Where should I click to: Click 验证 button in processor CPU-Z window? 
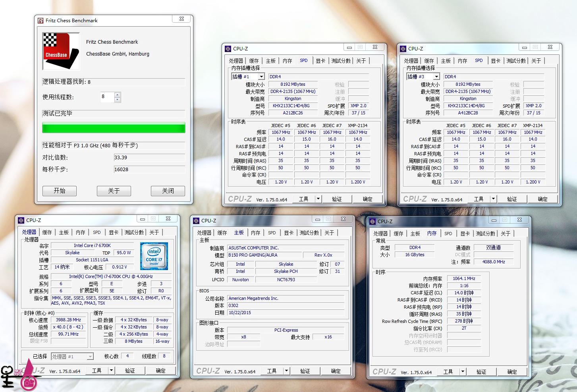point(130,371)
